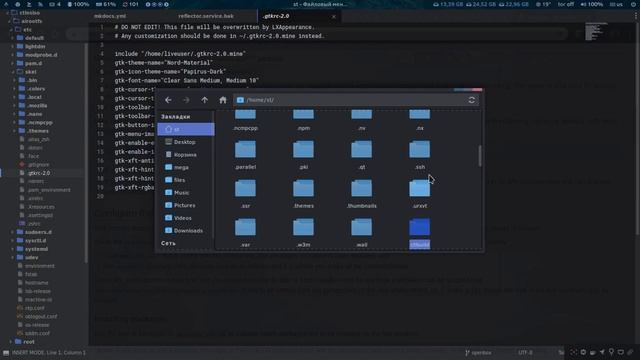
Task: Expand the pam.d folder in sidebar
Action: tap(13, 63)
